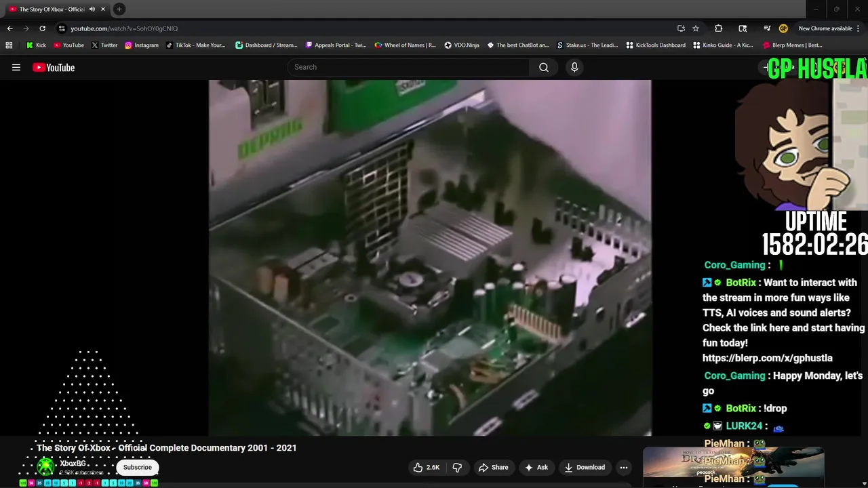Open the Chrome apps grid in bookmarks bar
Image resolution: width=868 pixels, height=488 pixels.
pyautogui.click(x=9, y=45)
